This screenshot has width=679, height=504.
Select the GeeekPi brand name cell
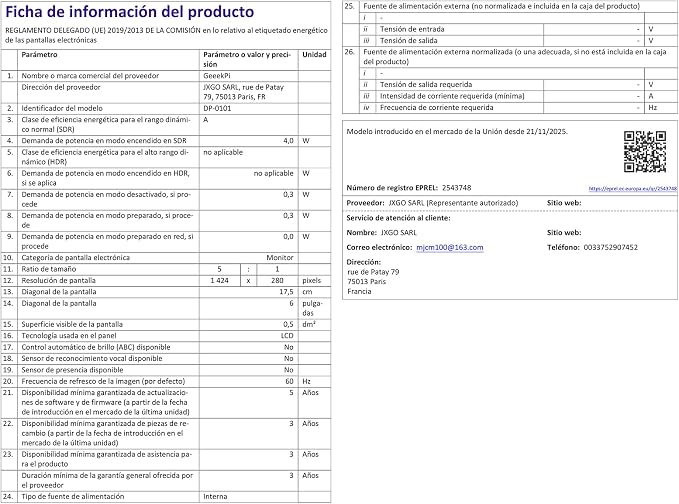tap(249, 76)
